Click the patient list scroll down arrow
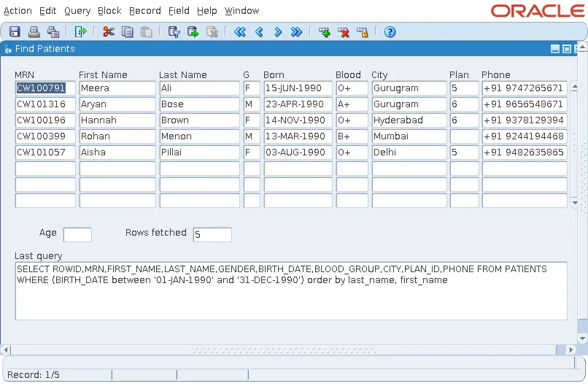Screen dimensions: 588x386 [x=574, y=203]
